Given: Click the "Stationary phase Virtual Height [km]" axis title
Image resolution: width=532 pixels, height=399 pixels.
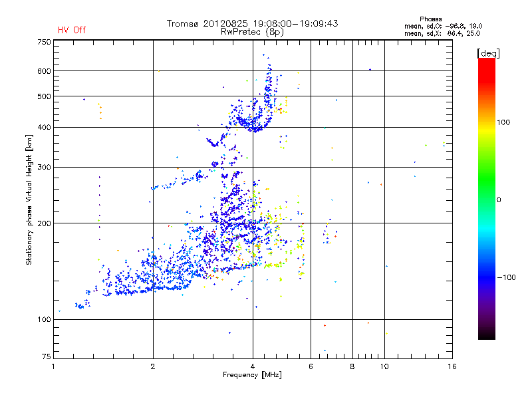Looking at the screenshot, I should (x=29, y=200).
